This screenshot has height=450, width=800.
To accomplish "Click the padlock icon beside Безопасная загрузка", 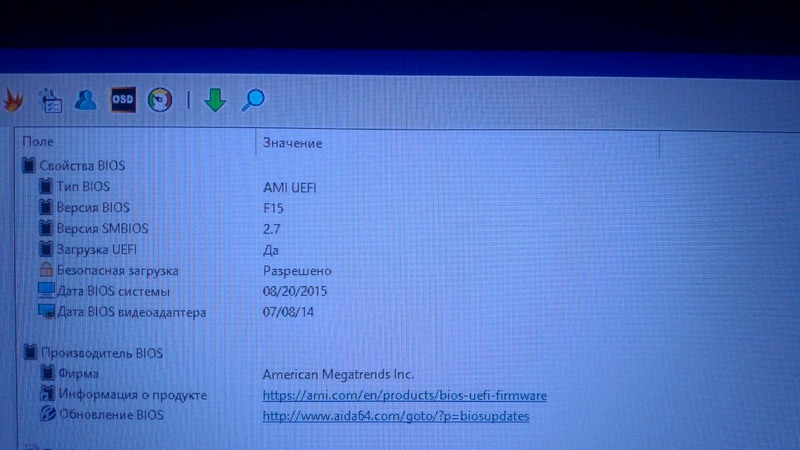I will [45, 270].
